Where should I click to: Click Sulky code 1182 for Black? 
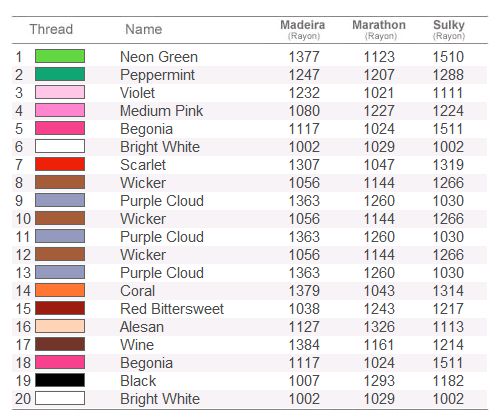coord(448,381)
